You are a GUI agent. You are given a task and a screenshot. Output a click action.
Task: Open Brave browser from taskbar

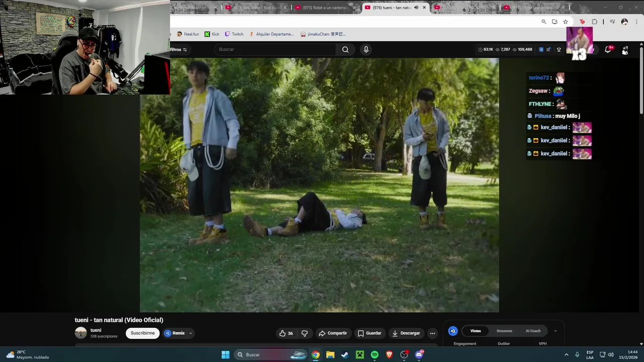pyautogui.click(x=389, y=354)
